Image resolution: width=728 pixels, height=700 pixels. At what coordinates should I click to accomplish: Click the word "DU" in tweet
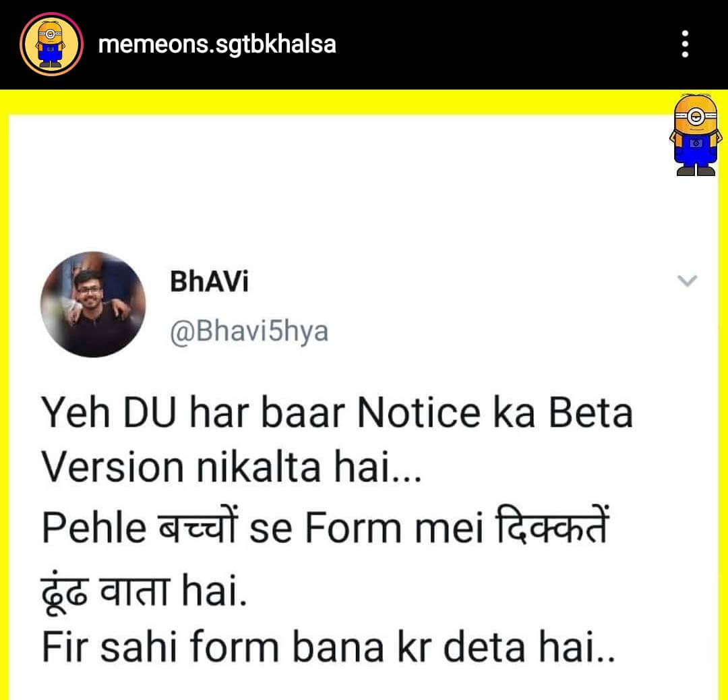click(150, 413)
